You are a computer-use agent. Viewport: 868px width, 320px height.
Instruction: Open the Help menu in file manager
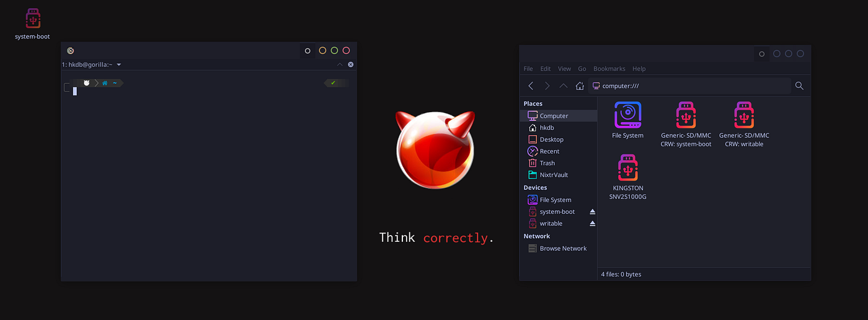pos(639,69)
